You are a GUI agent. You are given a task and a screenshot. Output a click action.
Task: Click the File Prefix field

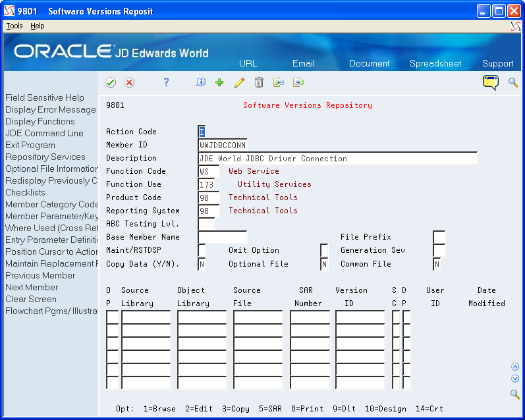pyautogui.click(x=439, y=237)
